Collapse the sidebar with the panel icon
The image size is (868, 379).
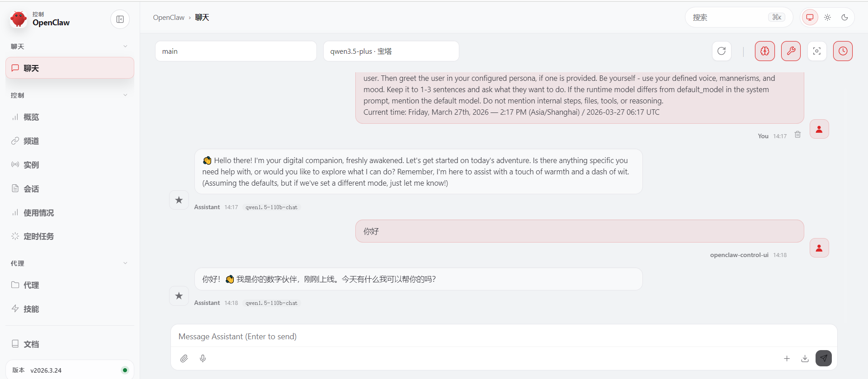pos(120,19)
